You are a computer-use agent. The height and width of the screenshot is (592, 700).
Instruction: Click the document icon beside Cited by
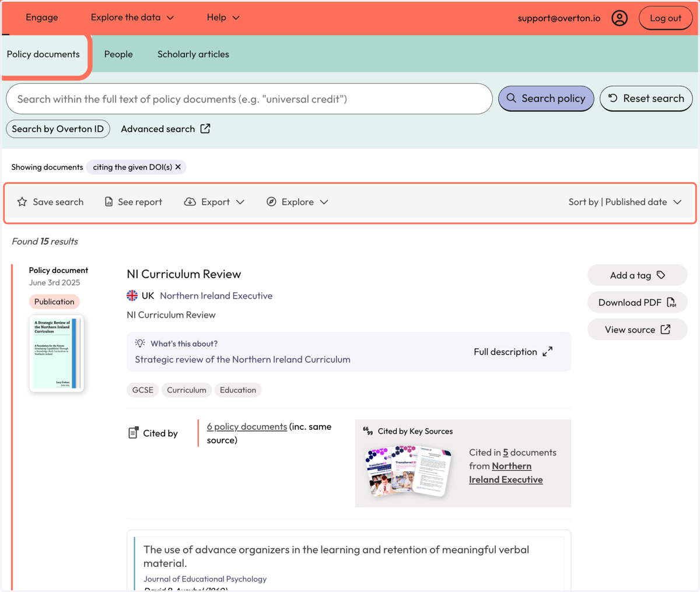[133, 433]
